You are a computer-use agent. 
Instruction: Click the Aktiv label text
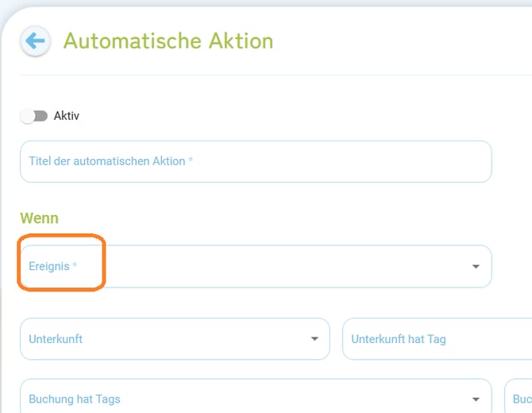[x=67, y=116]
